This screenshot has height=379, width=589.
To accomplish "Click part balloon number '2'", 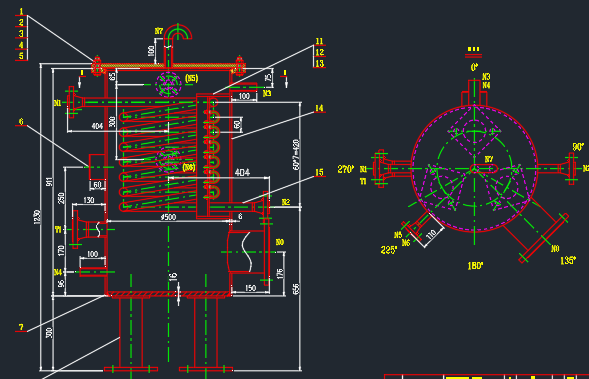I will click(x=21, y=23).
